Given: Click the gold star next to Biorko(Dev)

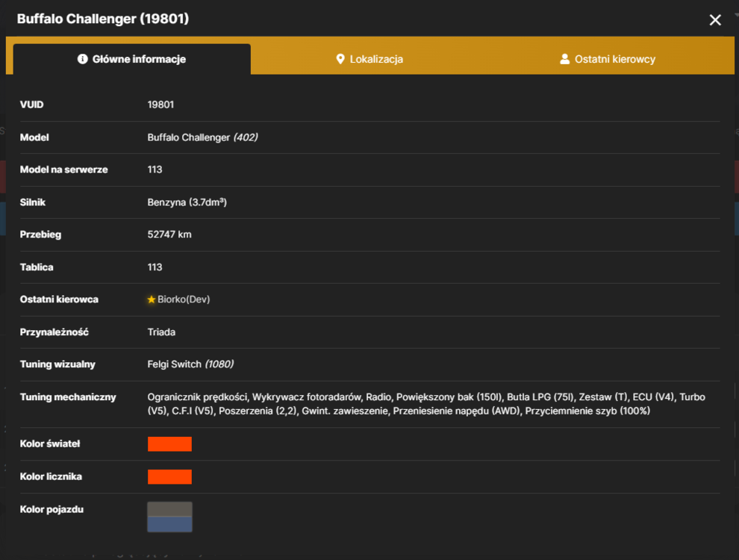Looking at the screenshot, I should click(x=152, y=299).
